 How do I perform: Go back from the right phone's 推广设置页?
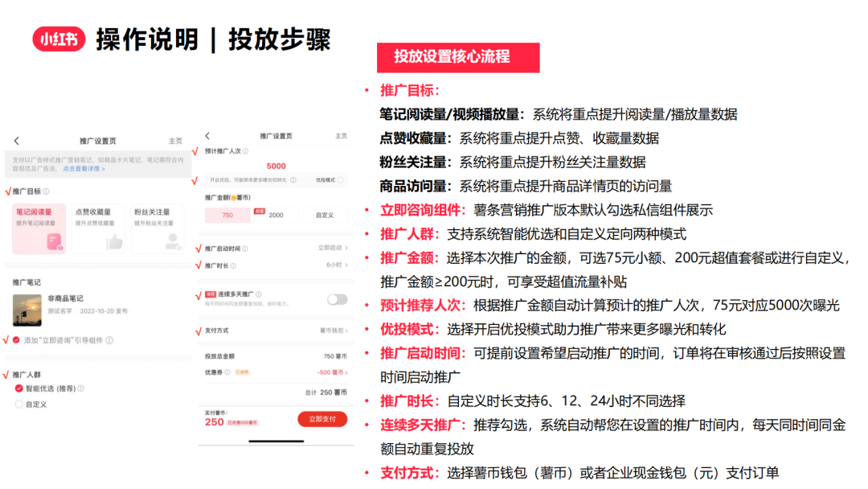pyautogui.click(x=207, y=136)
